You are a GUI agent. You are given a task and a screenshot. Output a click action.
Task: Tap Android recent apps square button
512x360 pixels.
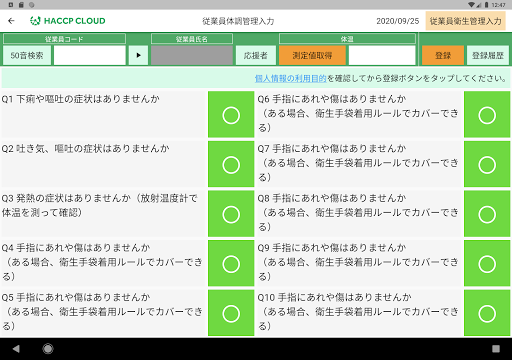click(496, 349)
